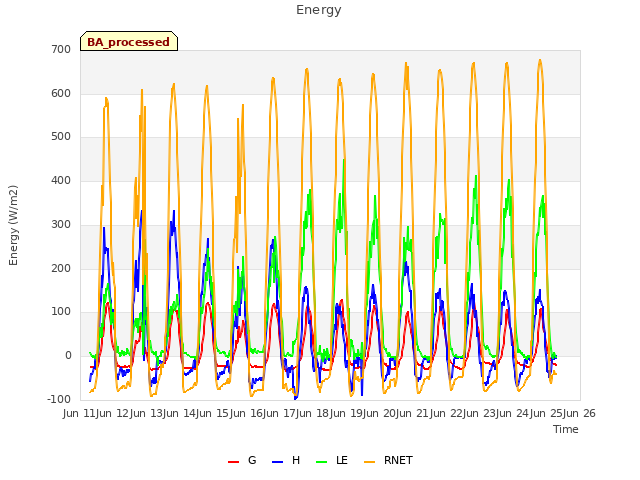Click the Energy (W/m2) axis label
640x480 pixels.
tap(13, 225)
